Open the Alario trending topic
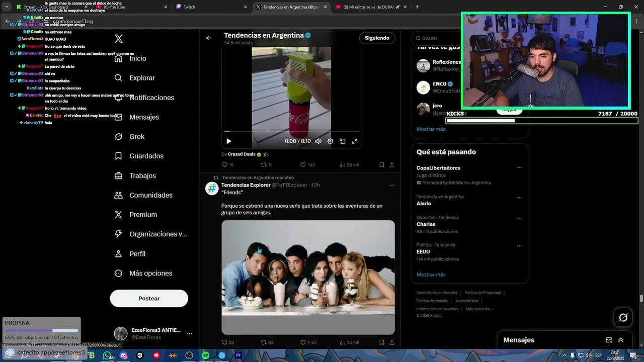This screenshot has height=362, width=644. (x=424, y=204)
